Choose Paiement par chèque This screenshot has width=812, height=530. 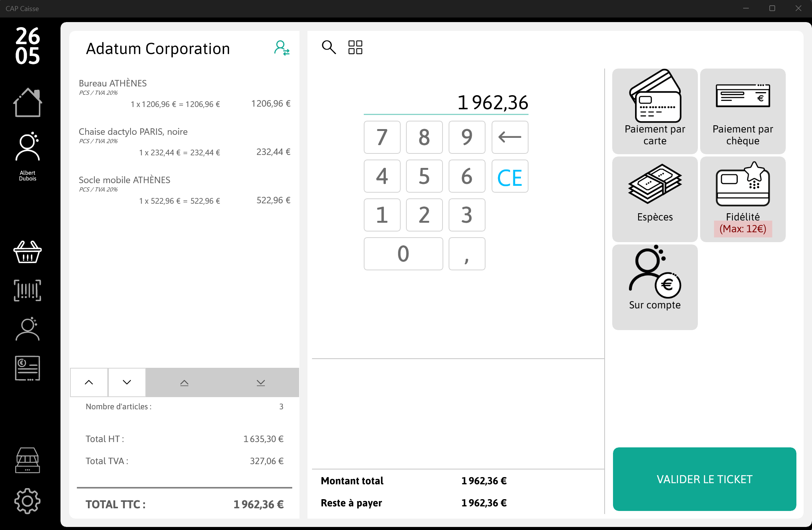point(743,111)
